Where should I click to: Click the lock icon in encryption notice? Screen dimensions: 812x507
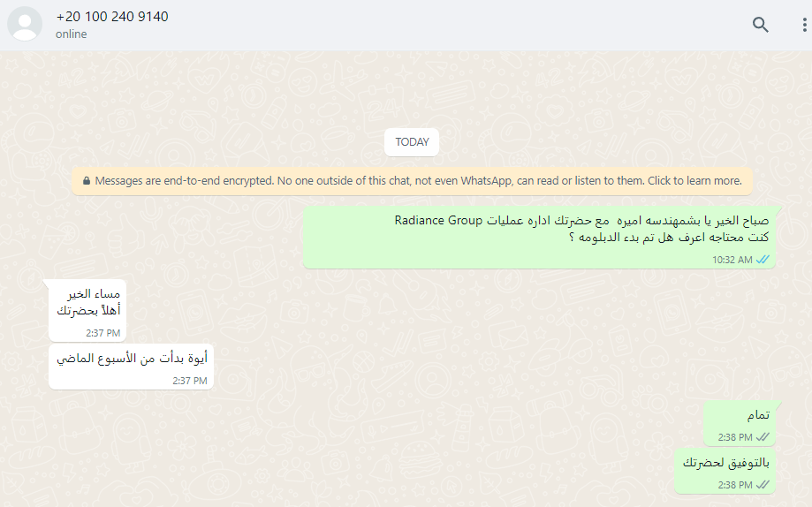coord(87,181)
